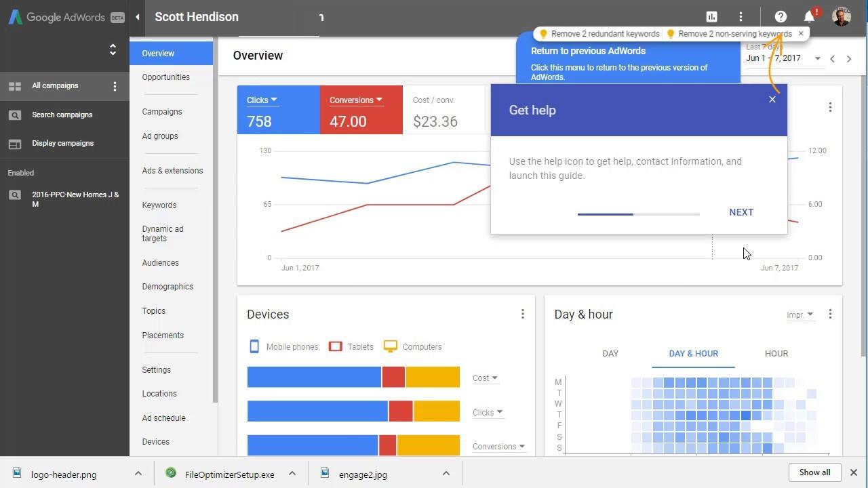The width and height of the screenshot is (868, 488).
Task: Click the Help question mark icon
Action: 780,16
